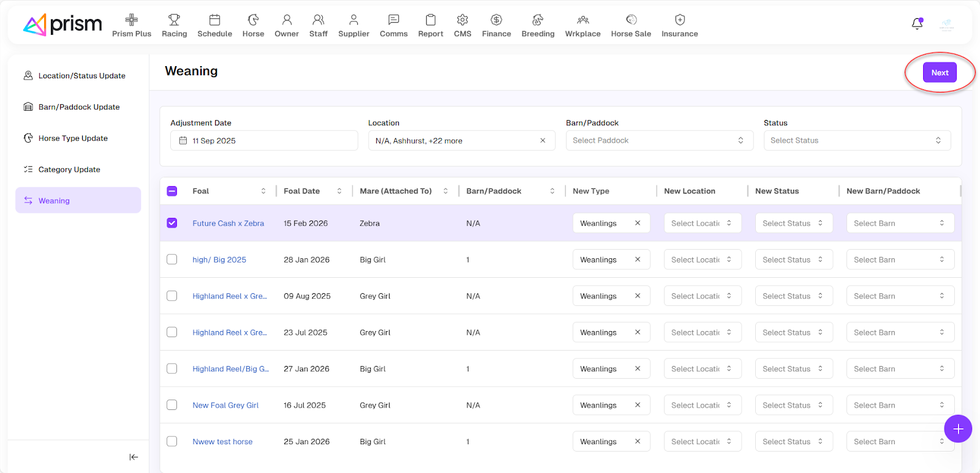Open the high/ Big 2025 foal link
980x473 pixels.
[219, 260]
